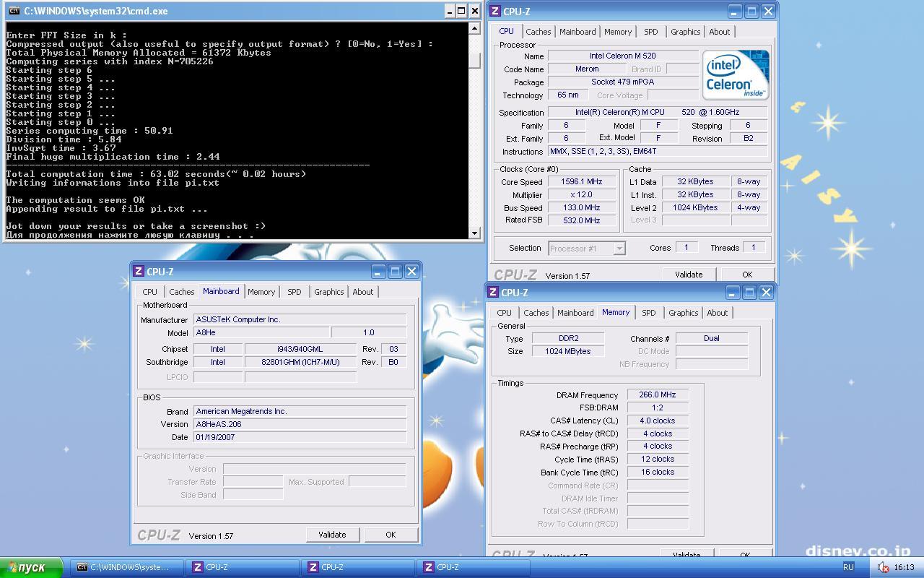Click the Socket 479 mPGA package field
The width and height of the screenshot is (924, 578).
click(623, 82)
